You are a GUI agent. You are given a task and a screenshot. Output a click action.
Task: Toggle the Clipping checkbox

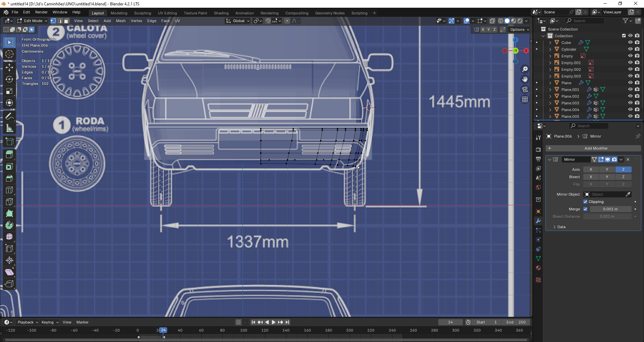click(x=585, y=202)
